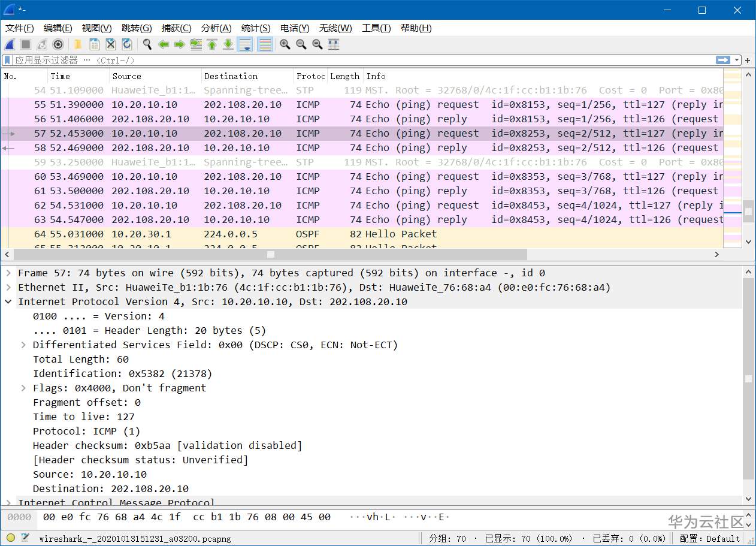Expand the Frame 57 tree row
Viewport: 756px width, 546px height.
tap(8, 273)
